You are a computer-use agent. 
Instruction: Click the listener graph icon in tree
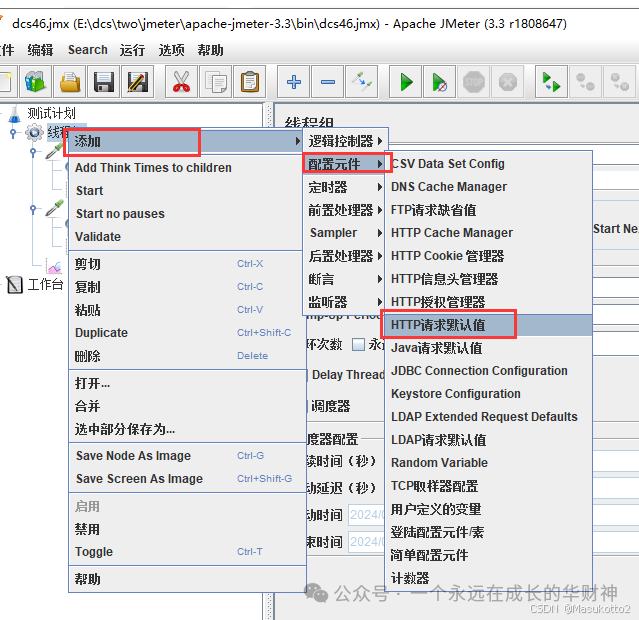pyautogui.click(x=55, y=266)
